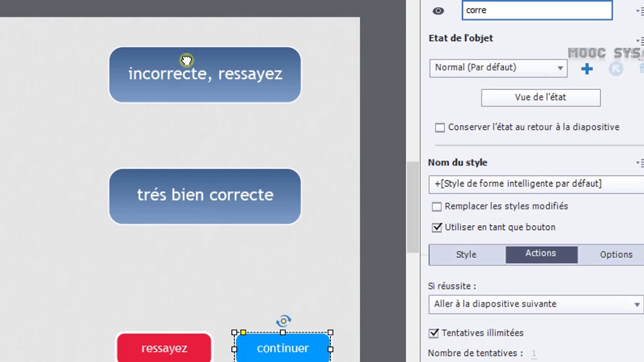
Task: Toggle the object visibility eye icon
Action: tap(438, 11)
